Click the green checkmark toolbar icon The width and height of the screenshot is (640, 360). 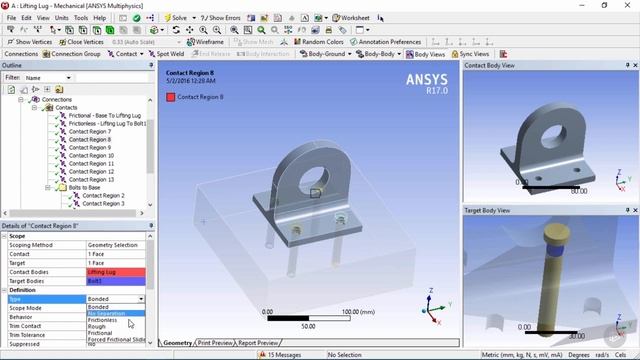136,18
